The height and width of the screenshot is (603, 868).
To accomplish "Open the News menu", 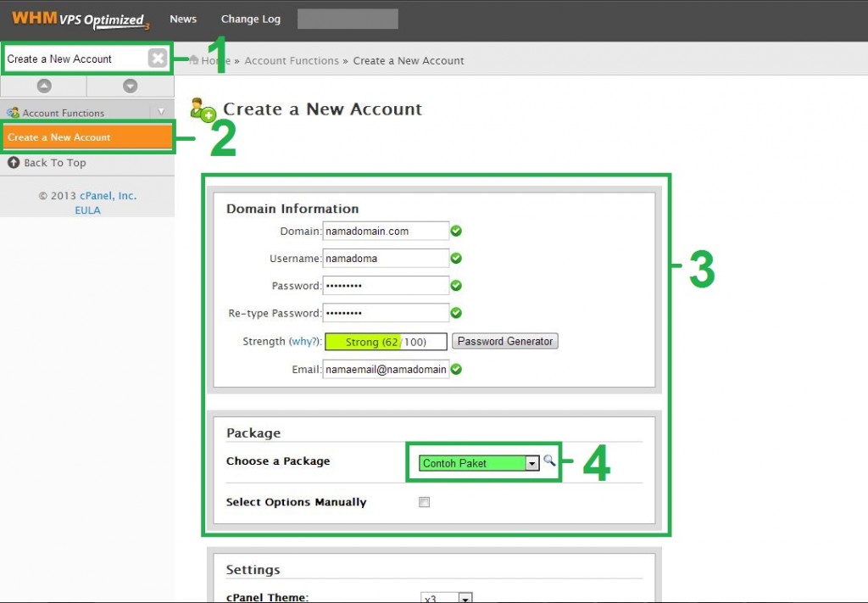I will pyautogui.click(x=183, y=19).
